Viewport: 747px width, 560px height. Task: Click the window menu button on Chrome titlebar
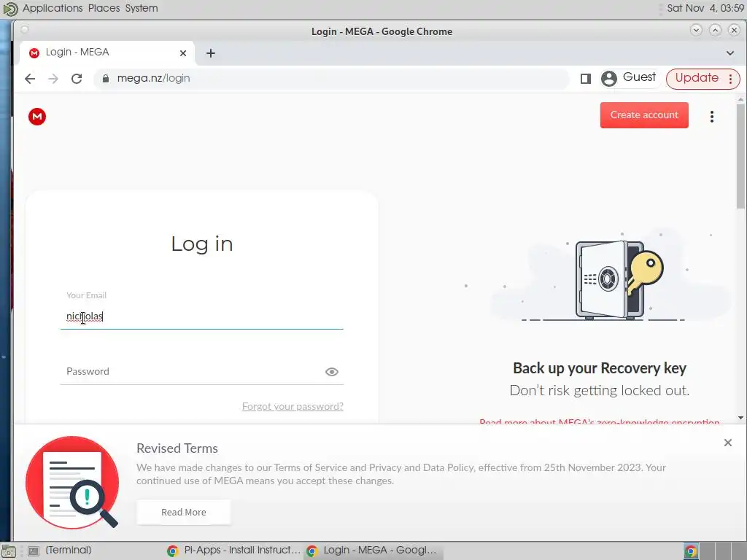pyautogui.click(x=25, y=30)
